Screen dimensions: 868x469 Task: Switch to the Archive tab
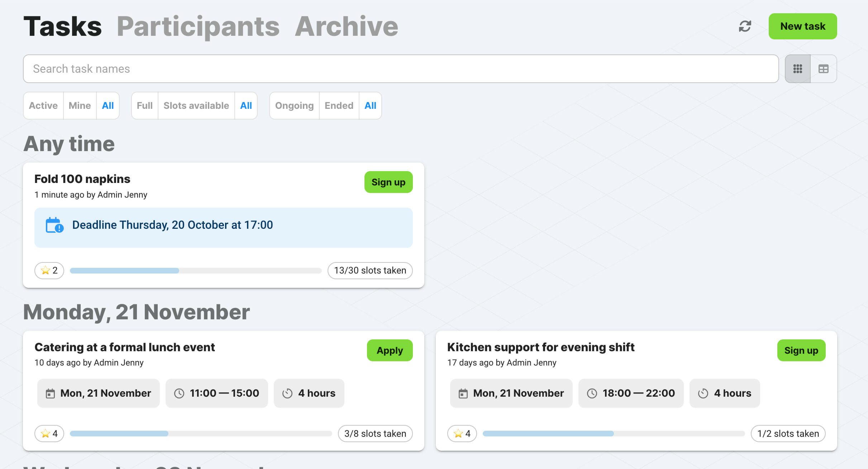[x=346, y=25]
